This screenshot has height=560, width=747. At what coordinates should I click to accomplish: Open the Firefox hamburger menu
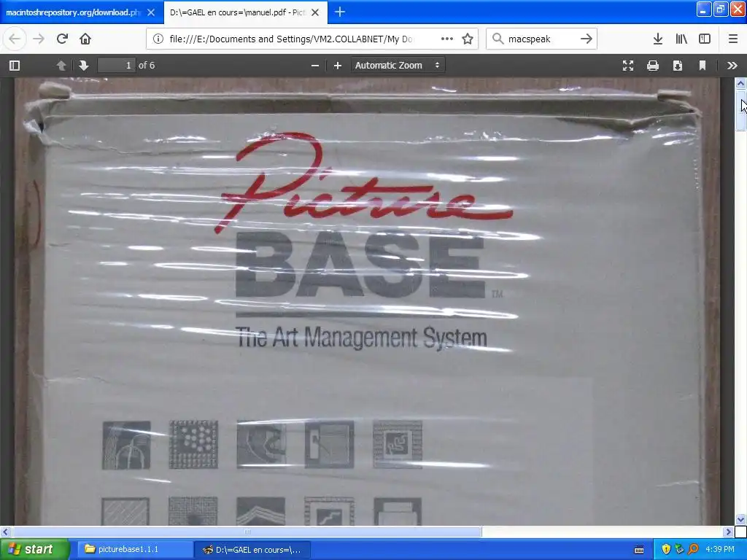733,39
